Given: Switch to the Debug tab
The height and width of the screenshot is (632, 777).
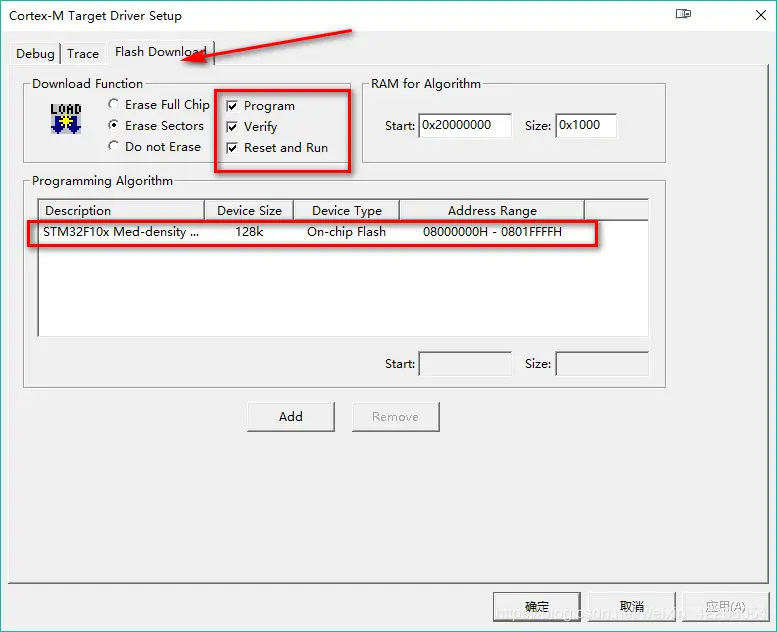Looking at the screenshot, I should coord(35,54).
